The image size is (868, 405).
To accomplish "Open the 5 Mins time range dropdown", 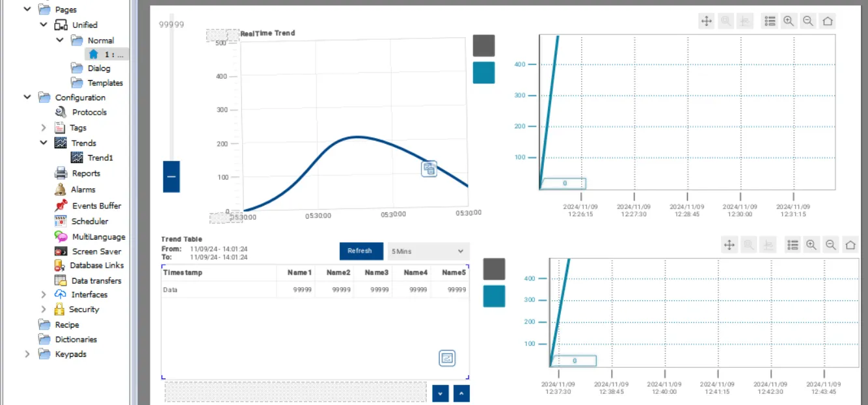I will pyautogui.click(x=427, y=251).
